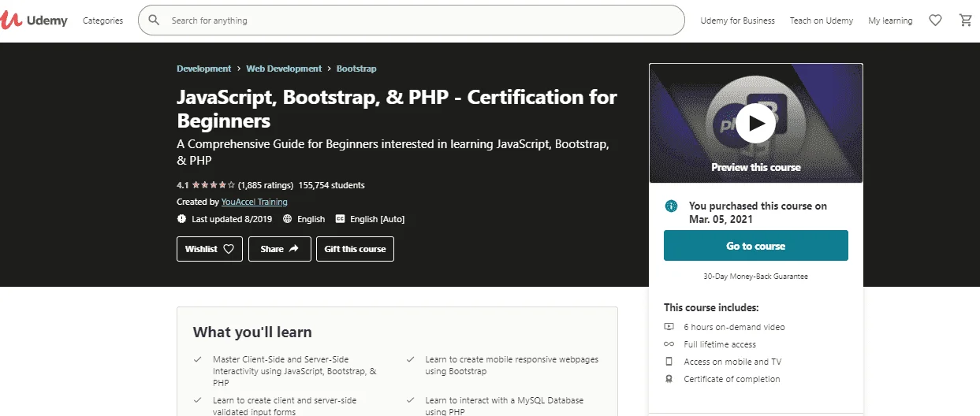Click the 30-Day Money-Back Guarantee text

[756, 277]
